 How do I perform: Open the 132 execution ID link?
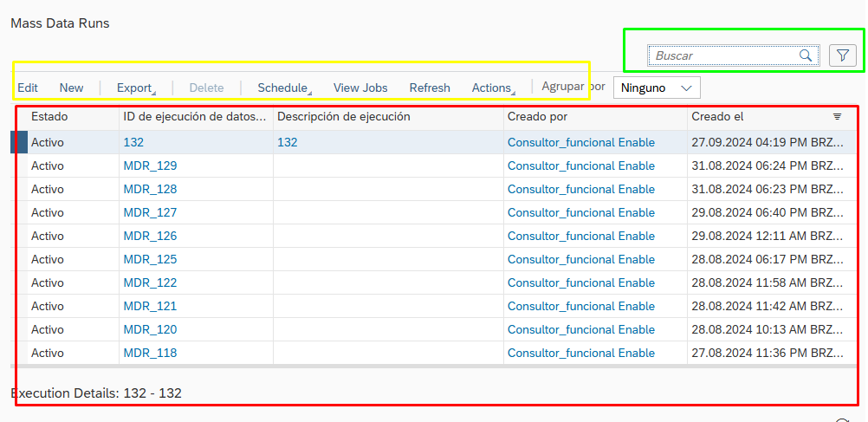pos(133,142)
